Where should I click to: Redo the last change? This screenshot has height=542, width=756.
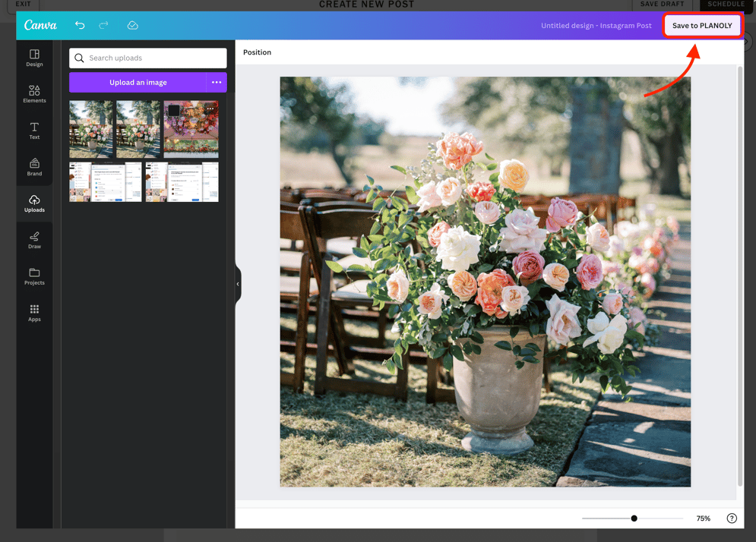(x=105, y=25)
